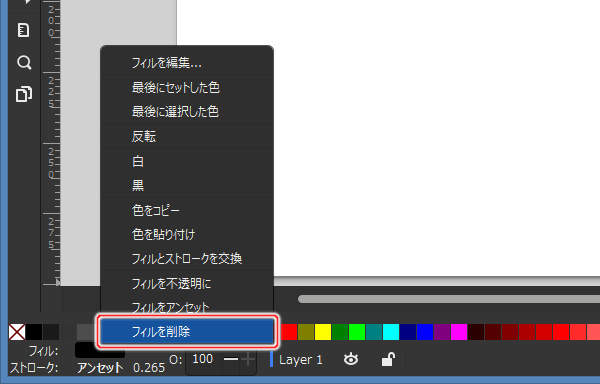The width and height of the screenshot is (600, 384).
Task: Click 色を貼り付け menu item
Action: coord(187,234)
